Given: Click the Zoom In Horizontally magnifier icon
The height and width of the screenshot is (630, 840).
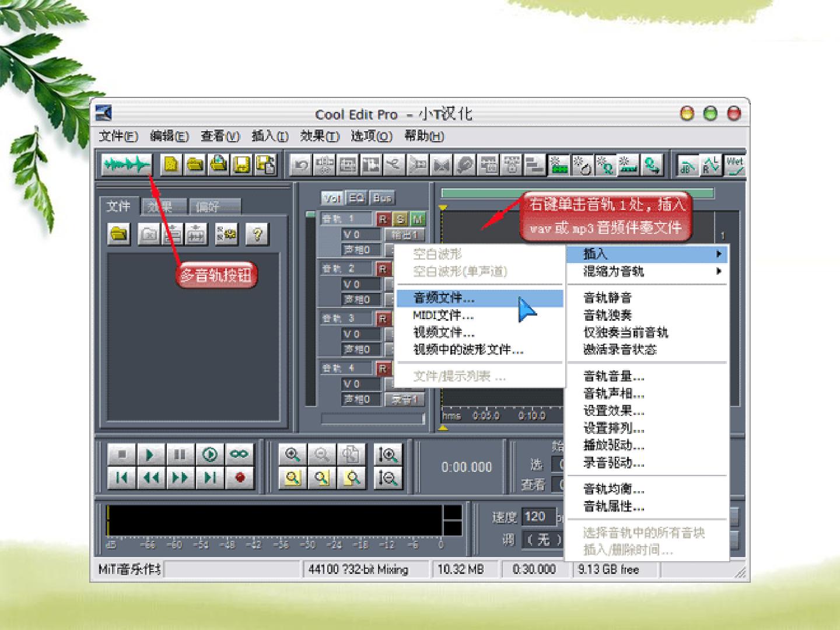Looking at the screenshot, I should 293,454.
